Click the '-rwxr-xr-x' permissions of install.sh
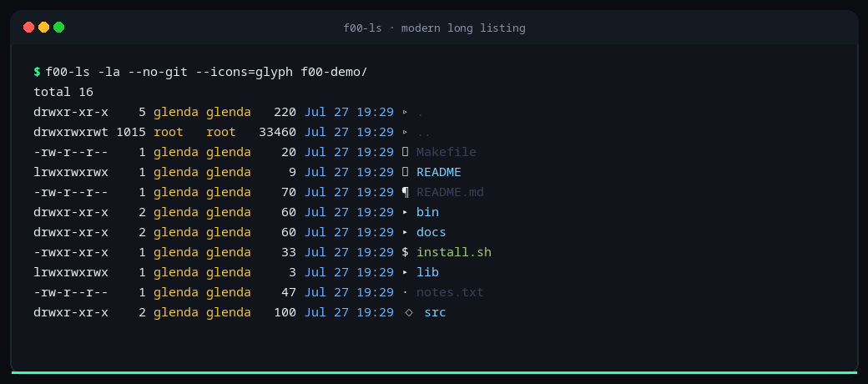 coord(71,252)
